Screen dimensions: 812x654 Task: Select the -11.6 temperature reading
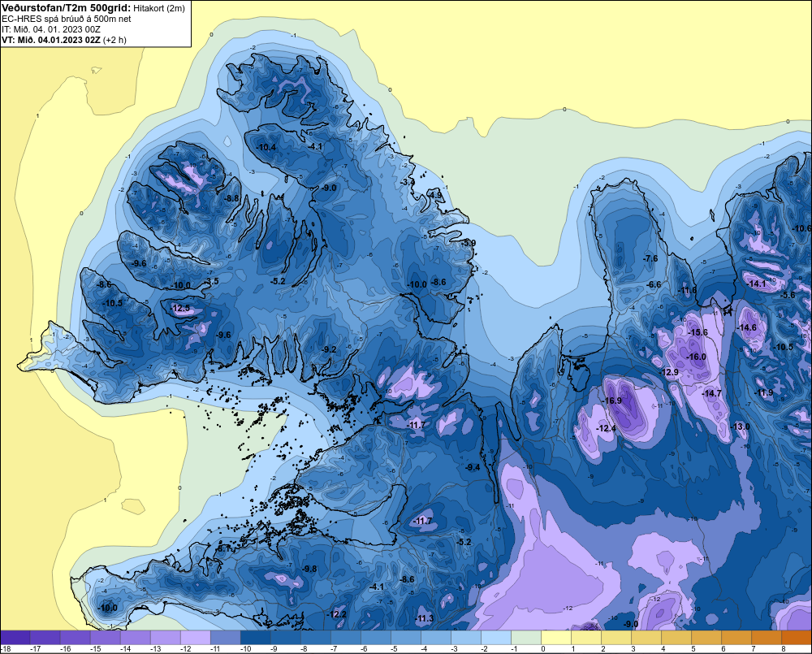pos(688,290)
